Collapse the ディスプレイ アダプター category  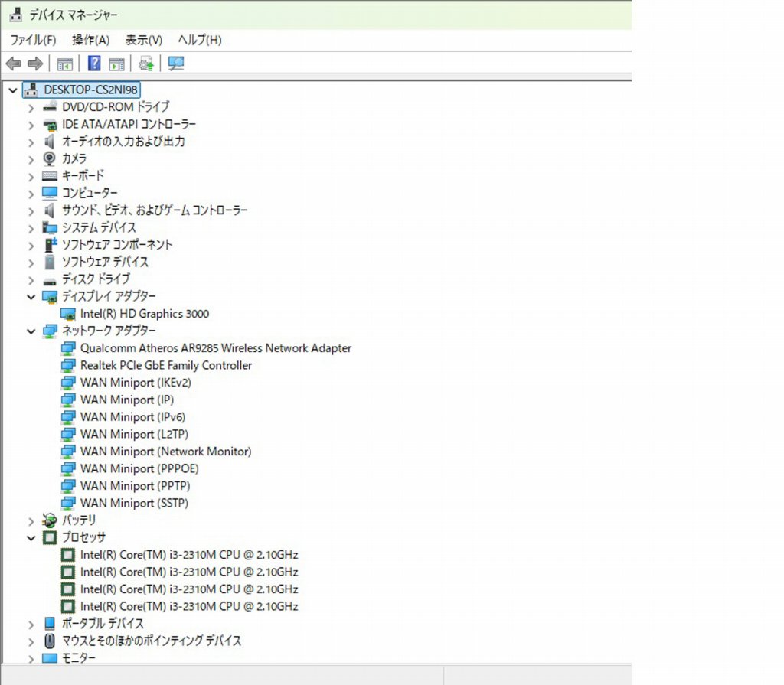click(x=31, y=297)
